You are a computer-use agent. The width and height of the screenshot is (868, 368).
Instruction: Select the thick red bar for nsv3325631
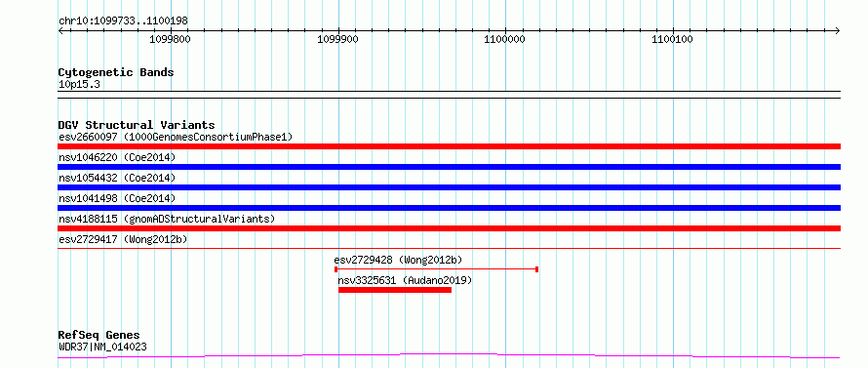click(x=395, y=290)
